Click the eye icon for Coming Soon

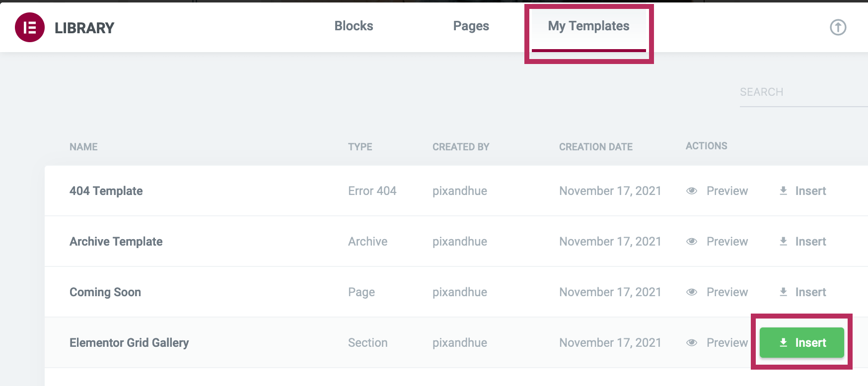coord(692,292)
